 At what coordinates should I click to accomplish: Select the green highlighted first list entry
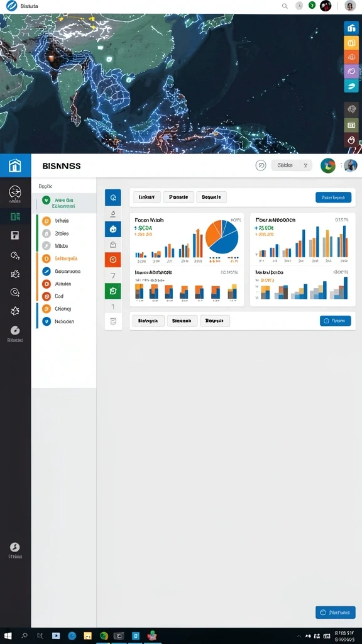pos(64,203)
